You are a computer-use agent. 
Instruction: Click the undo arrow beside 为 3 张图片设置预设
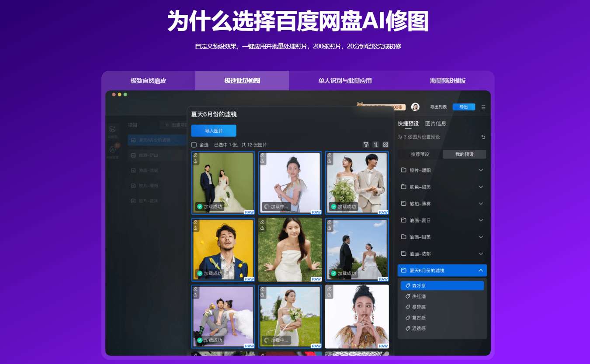tap(483, 137)
